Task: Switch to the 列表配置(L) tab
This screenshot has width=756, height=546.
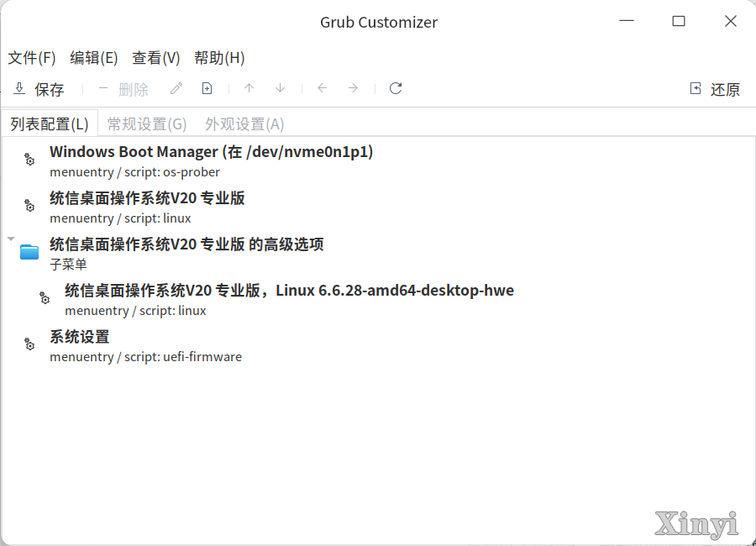Action: pos(50,123)
